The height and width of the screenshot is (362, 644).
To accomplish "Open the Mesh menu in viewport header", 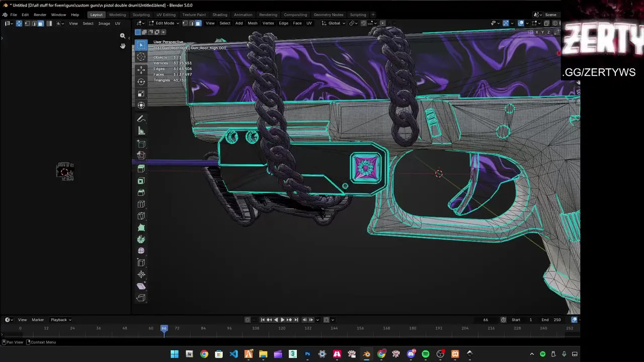I will 253,23.
